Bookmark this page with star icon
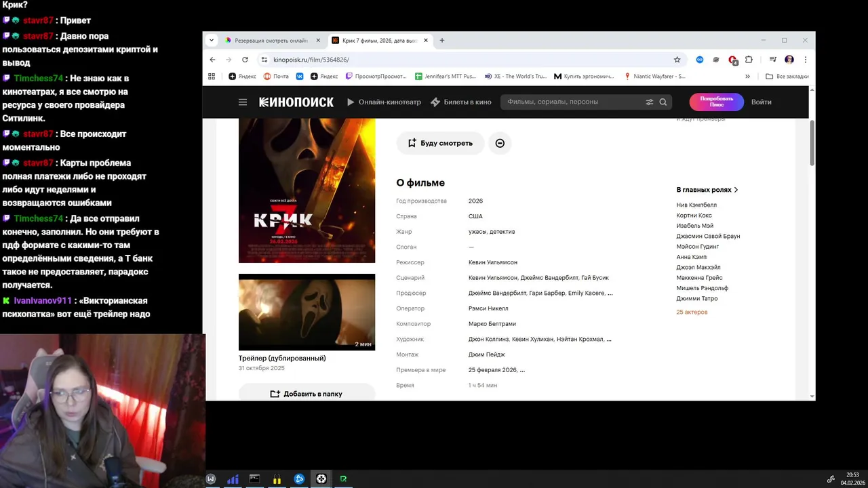The height and width of the screenshot is (488, 868). click(x=677, y=60)
